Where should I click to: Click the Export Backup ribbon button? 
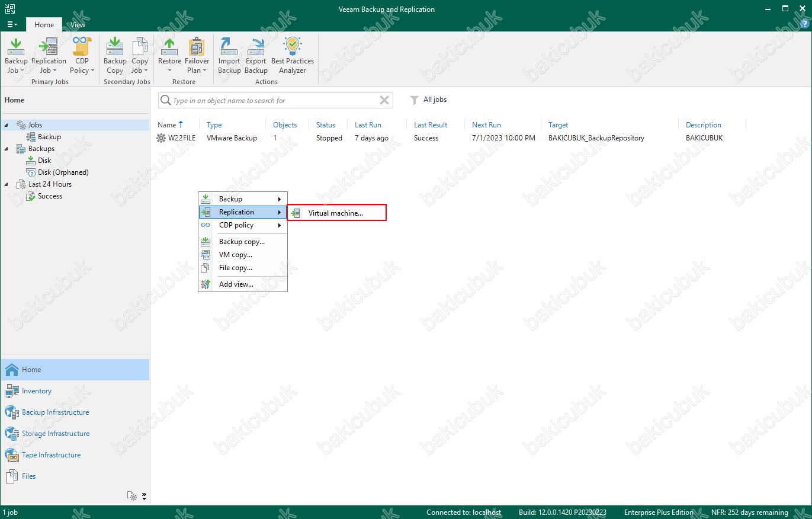point(256,56)
